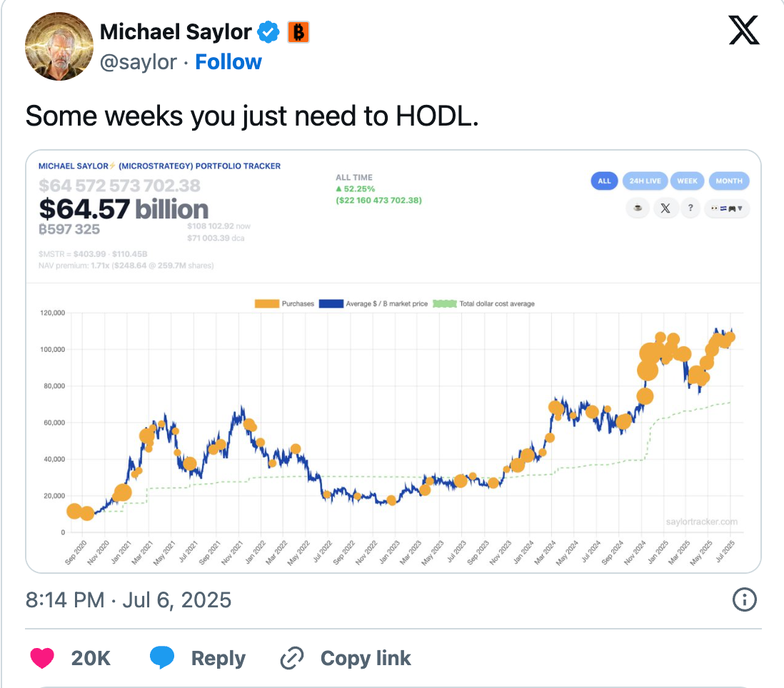Click the Follow link
This screenshot has width=784, height=688.
coord(228,62)
